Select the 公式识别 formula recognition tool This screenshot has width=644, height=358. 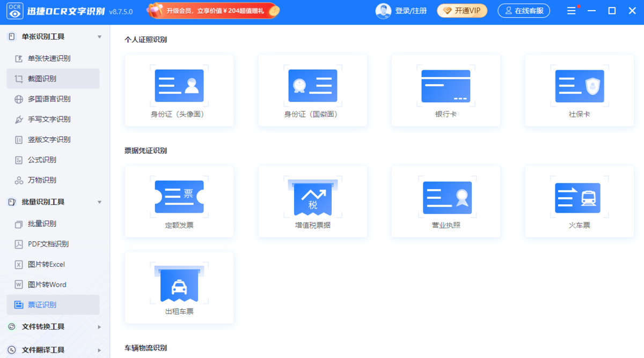pyautogui.click(x=52, y=160)
